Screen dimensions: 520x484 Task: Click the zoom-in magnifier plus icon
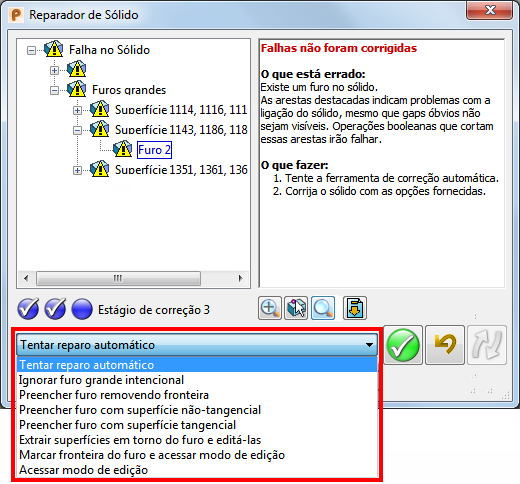(x=270, y=308)
